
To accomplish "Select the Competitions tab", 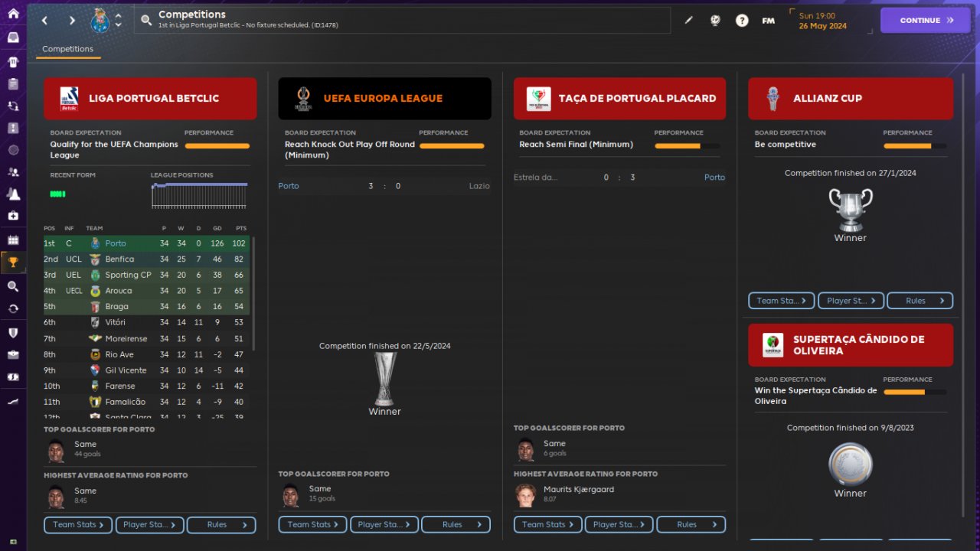I will point(67,49).
